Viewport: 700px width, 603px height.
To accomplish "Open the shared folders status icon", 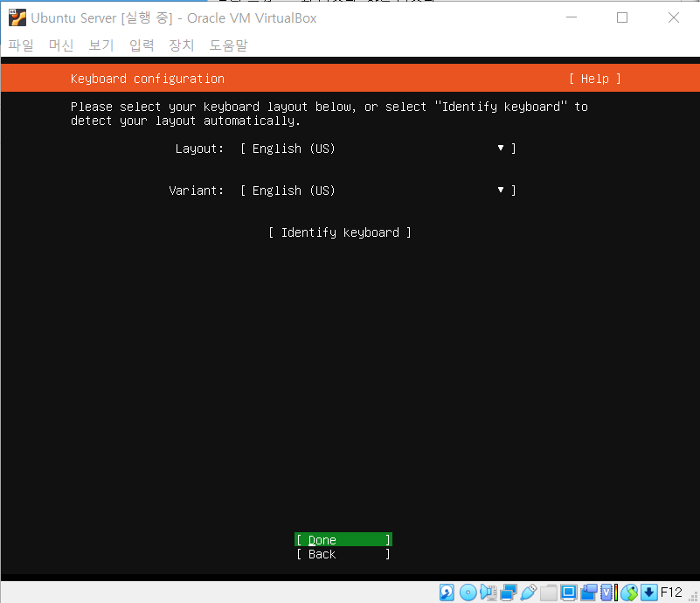I will coord(549,593).
